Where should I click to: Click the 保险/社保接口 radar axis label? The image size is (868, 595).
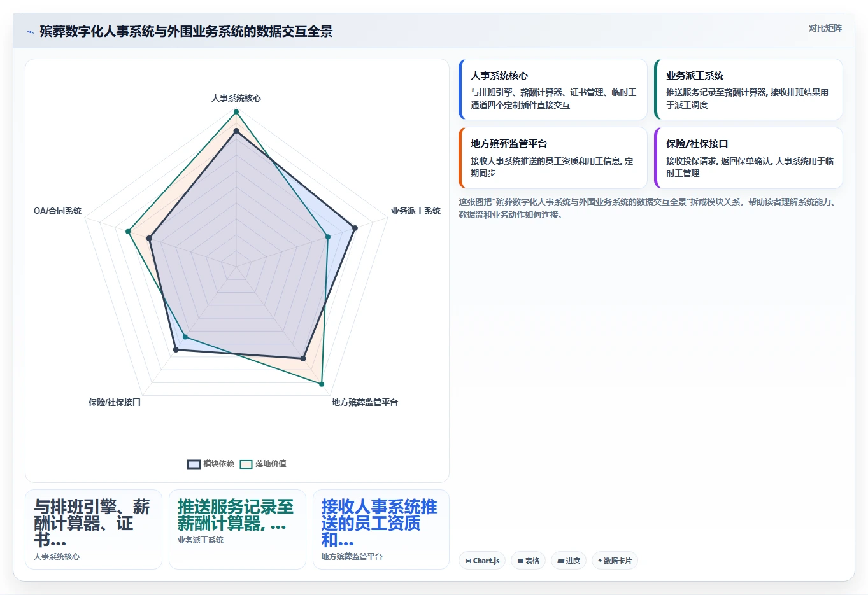tap(115, 402)
